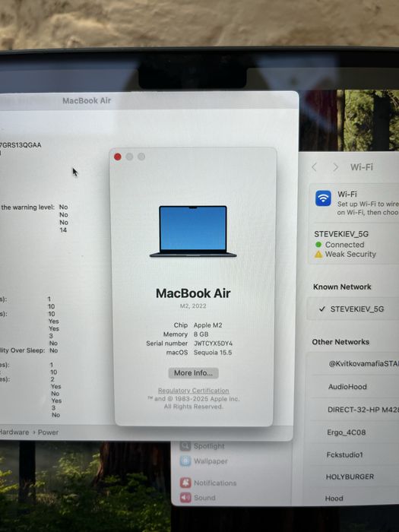This screenshot has width=399, height=532.
Task: Click the MacBook Air title in System Information
Action: pyautogui.click(x=87, y=100)
